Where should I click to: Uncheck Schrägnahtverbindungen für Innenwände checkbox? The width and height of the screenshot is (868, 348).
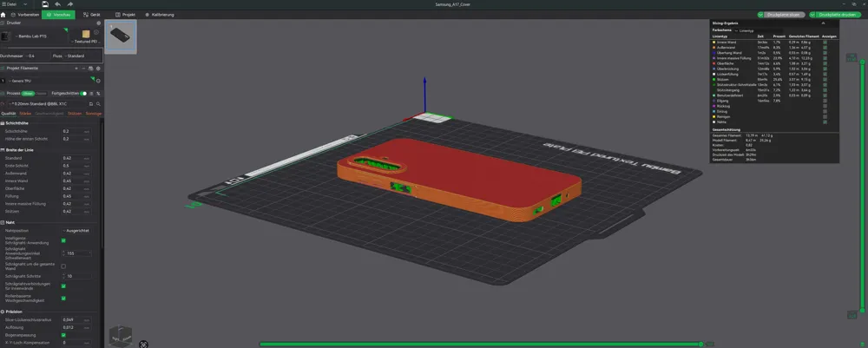coord(63,286)
